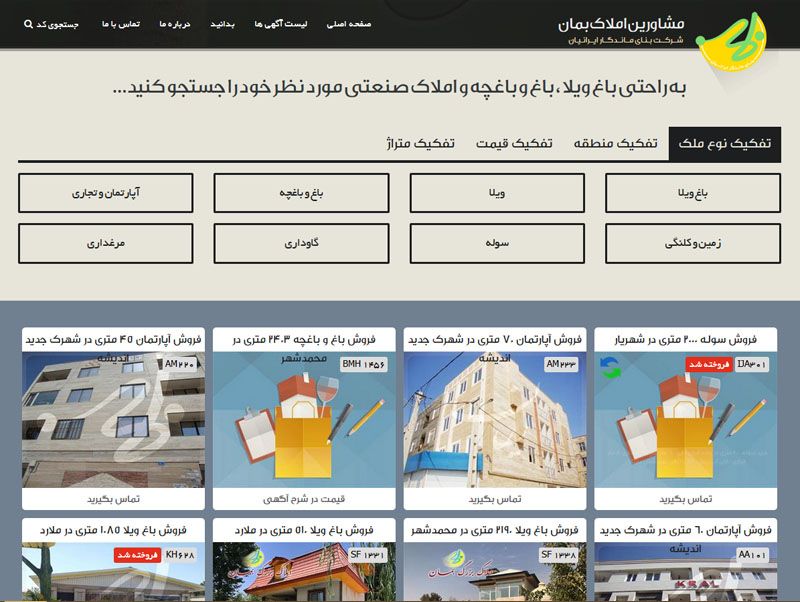Click the BMH1456 code badge on the garden listing
The height and width of the screenshot is (602, 800).
pyautogui.click(x=362, y=364)
